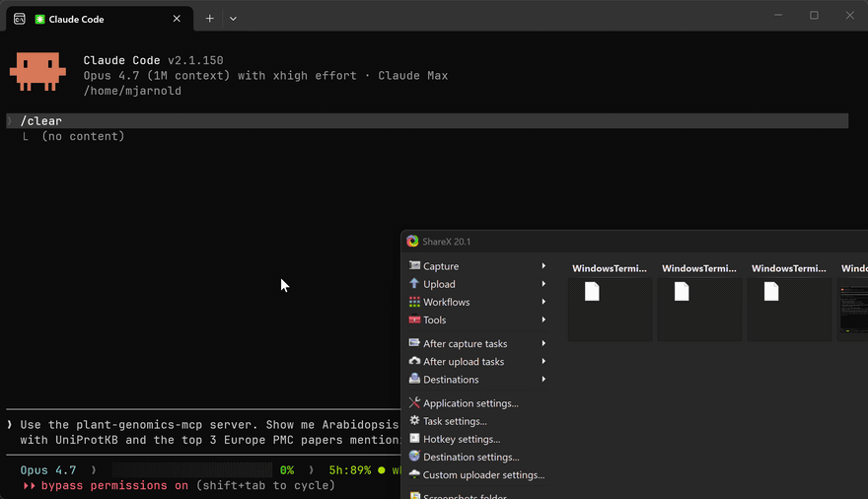
Task: Click the green Claude Code tab icon
Action: 39,19
